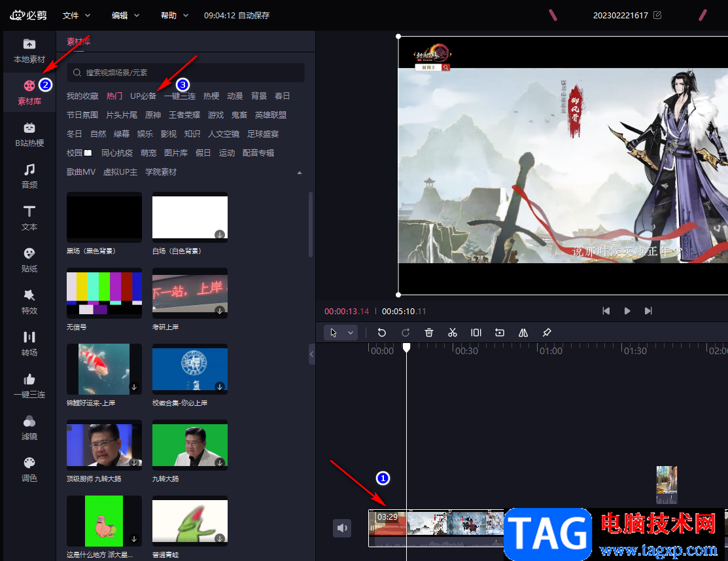Click the top-left preview resize handle
This screenshot has height=561, width=728.
[x=398, y=36]
